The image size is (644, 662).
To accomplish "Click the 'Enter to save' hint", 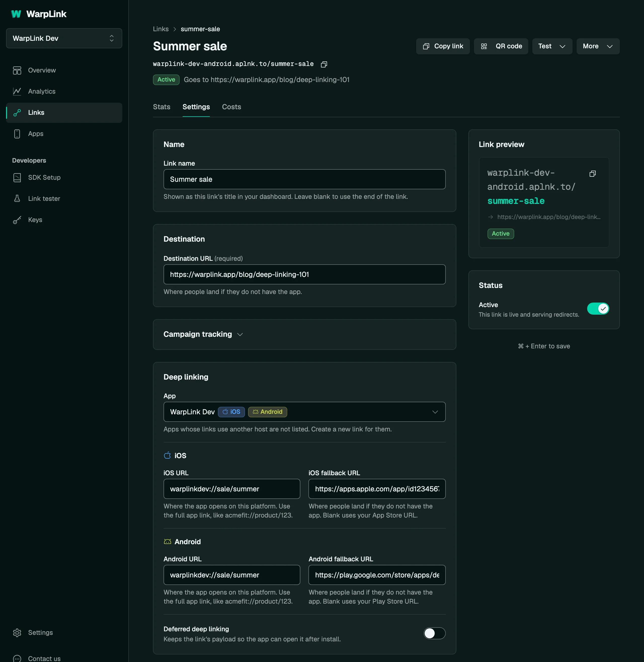I will pos(544,346).
